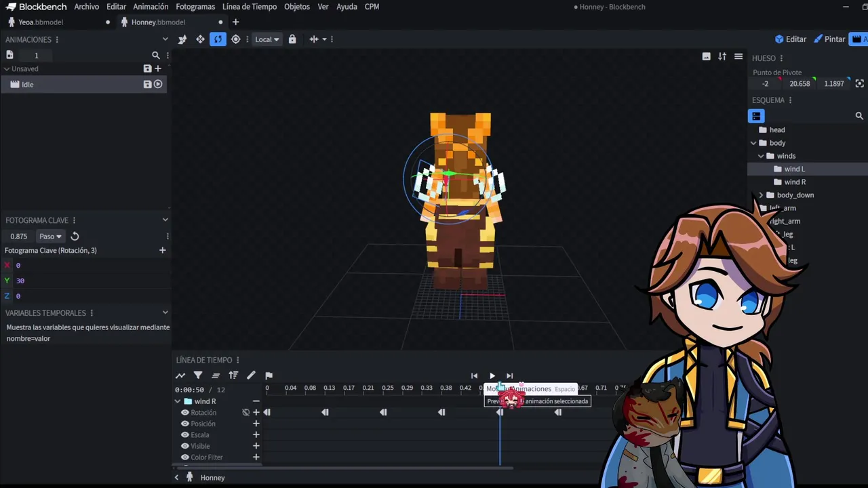Add keyframe data point with plus

point(162,250)
